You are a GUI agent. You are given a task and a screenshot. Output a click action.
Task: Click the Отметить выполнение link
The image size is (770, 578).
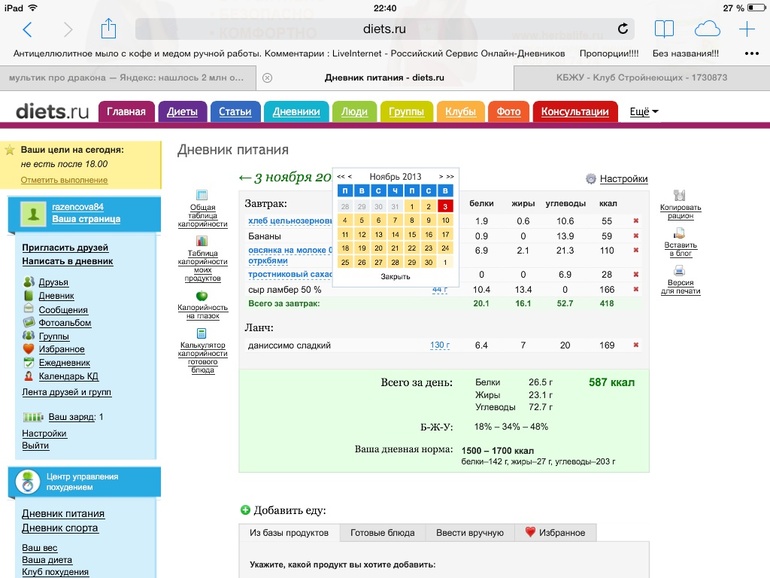(x=64, y=180)
